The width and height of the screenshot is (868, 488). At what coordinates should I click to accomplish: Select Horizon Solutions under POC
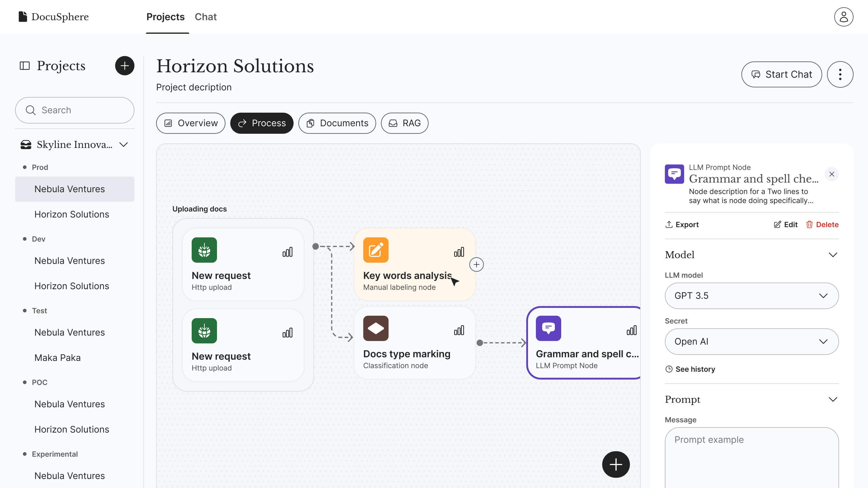point(74,430)
